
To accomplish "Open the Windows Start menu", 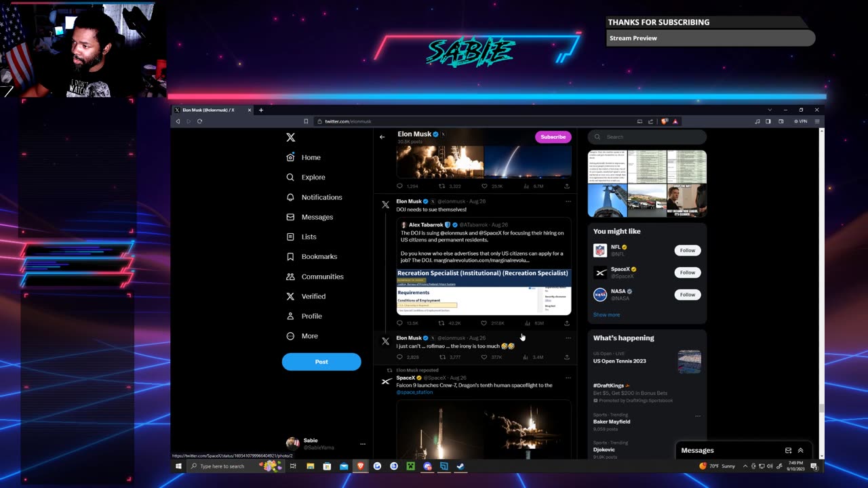I will click(179, 466).
